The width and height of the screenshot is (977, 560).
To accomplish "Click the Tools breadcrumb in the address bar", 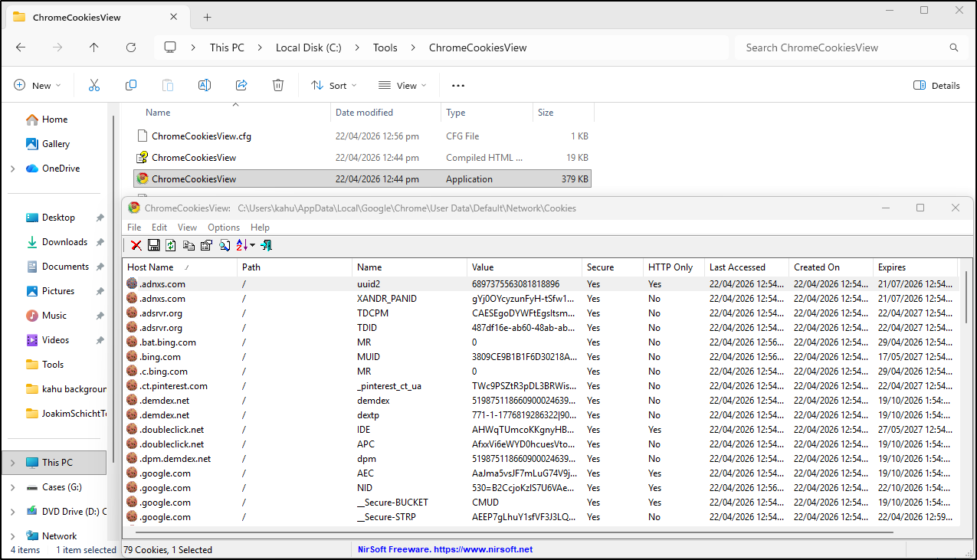I will point(385,47).
